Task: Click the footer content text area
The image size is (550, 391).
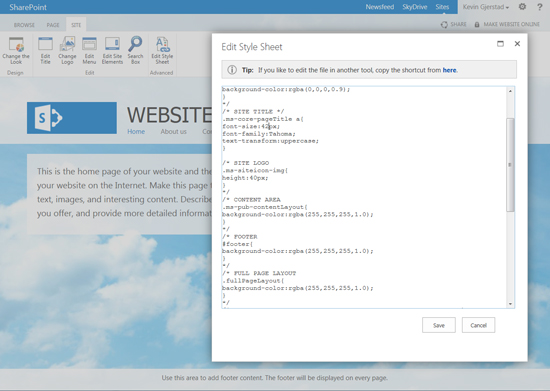Action: pyautogui.click(x=275, y=378)
